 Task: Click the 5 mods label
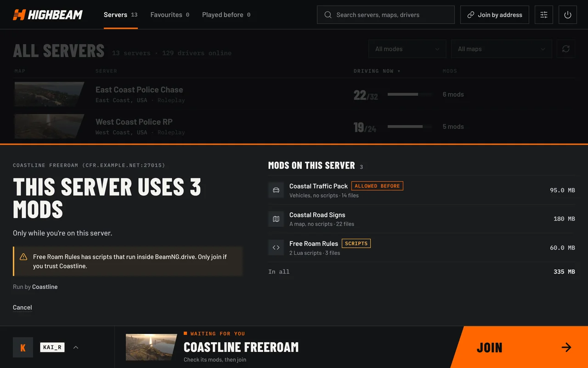pos(453,126)
